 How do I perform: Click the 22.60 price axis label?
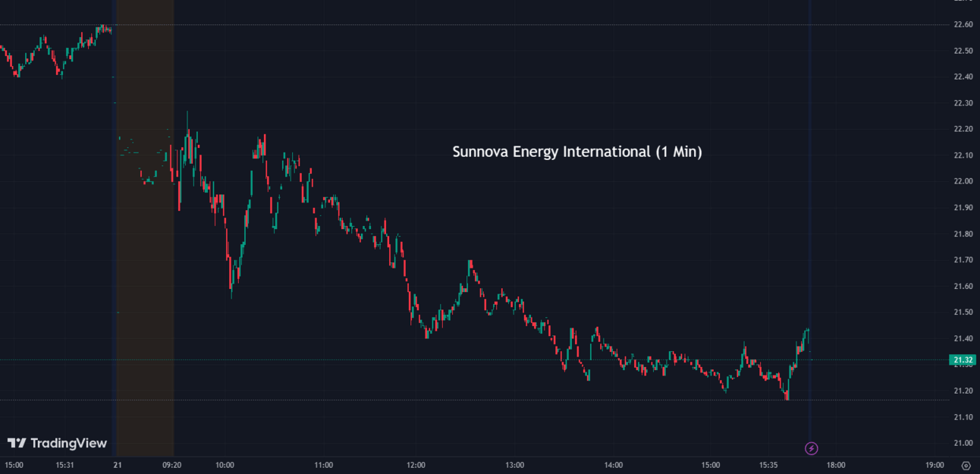pos(963,24)
